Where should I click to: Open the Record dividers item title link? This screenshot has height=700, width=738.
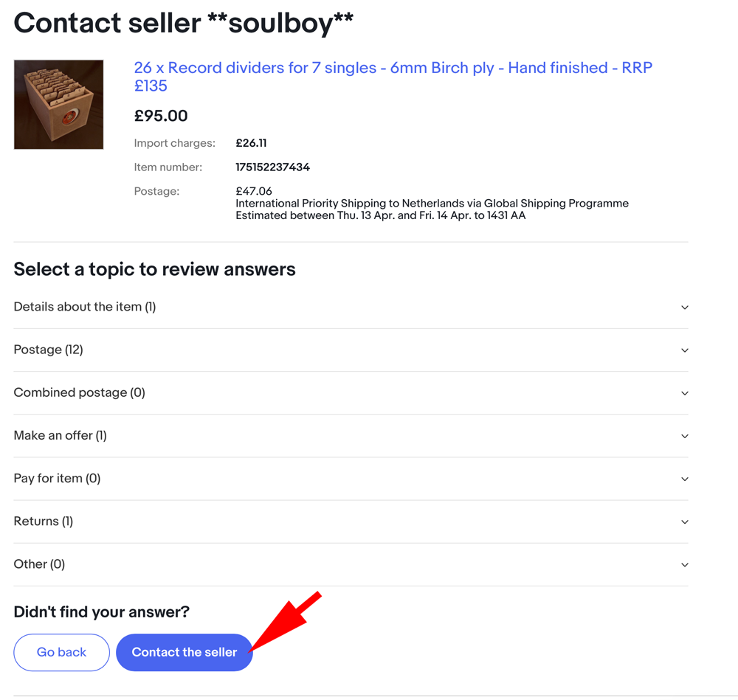[393, 77]
